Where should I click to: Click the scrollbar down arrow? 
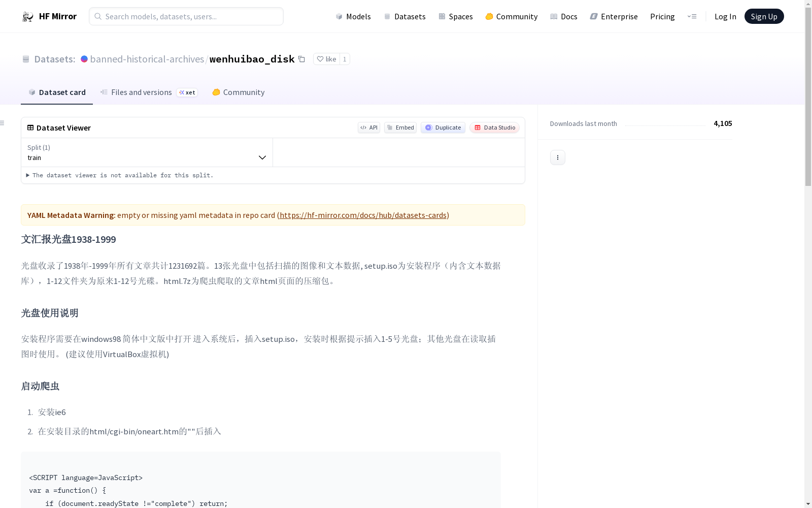pyautogui.click(x=808, y=503)
